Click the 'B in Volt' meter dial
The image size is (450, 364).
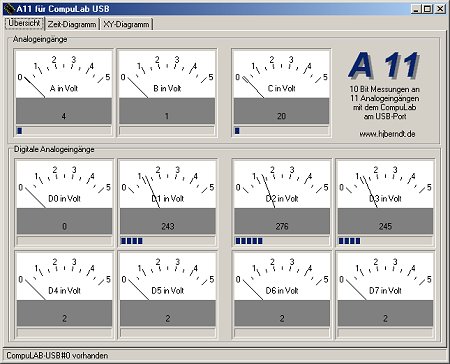coord(167,74)
